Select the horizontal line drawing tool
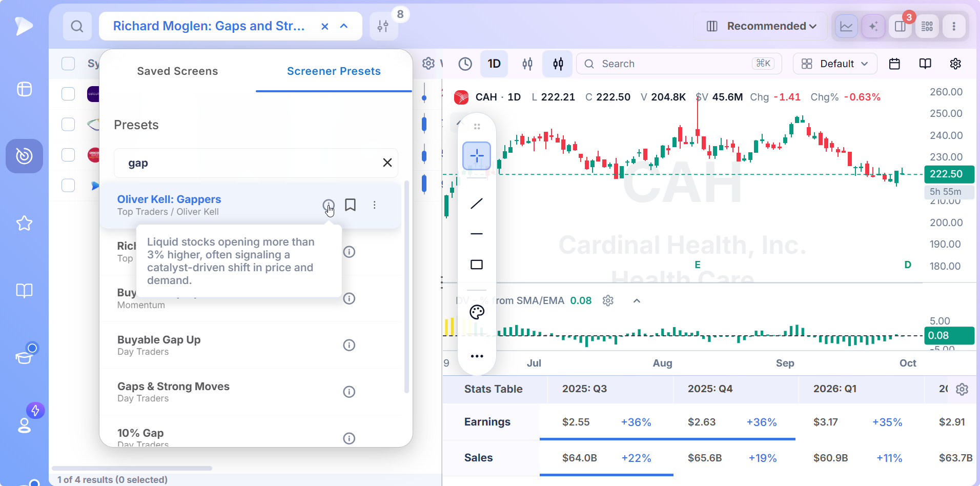This screenshot has height=486, width=980. point(477,234)
